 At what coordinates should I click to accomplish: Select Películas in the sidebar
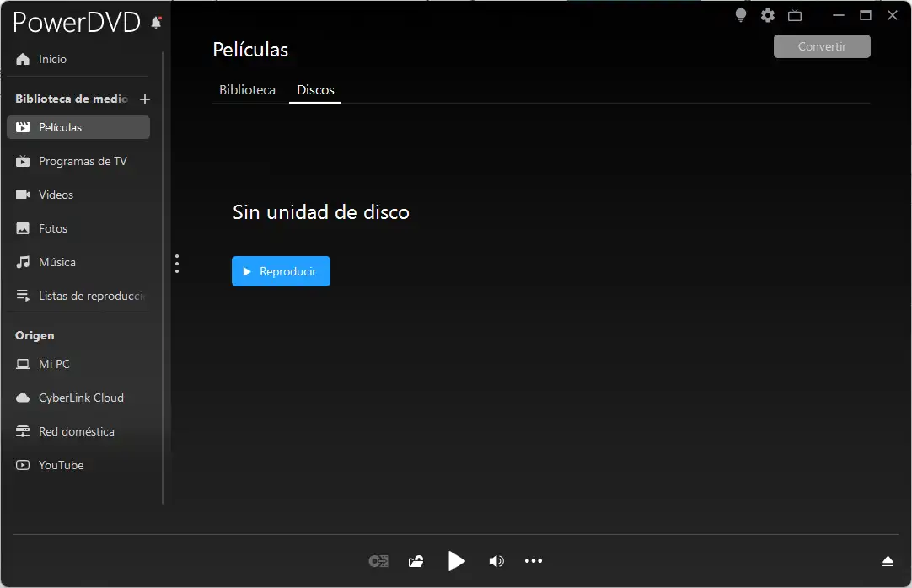coord(78,127)
